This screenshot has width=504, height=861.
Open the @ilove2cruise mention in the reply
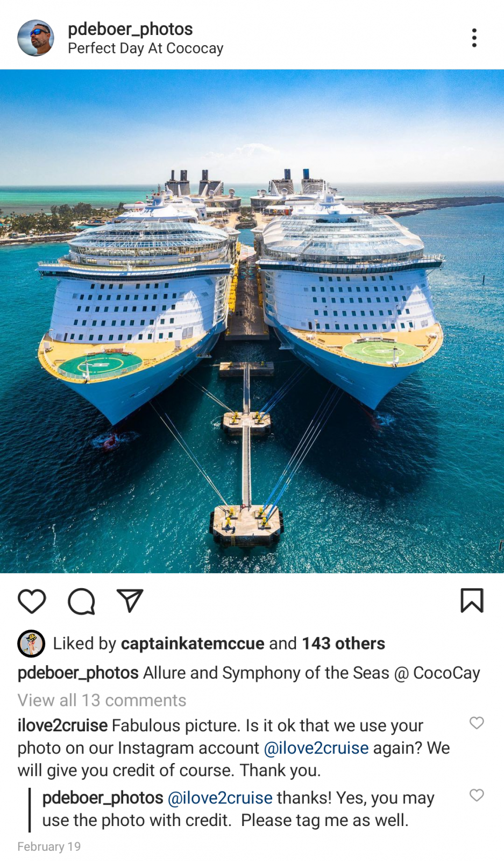(220, 798)
